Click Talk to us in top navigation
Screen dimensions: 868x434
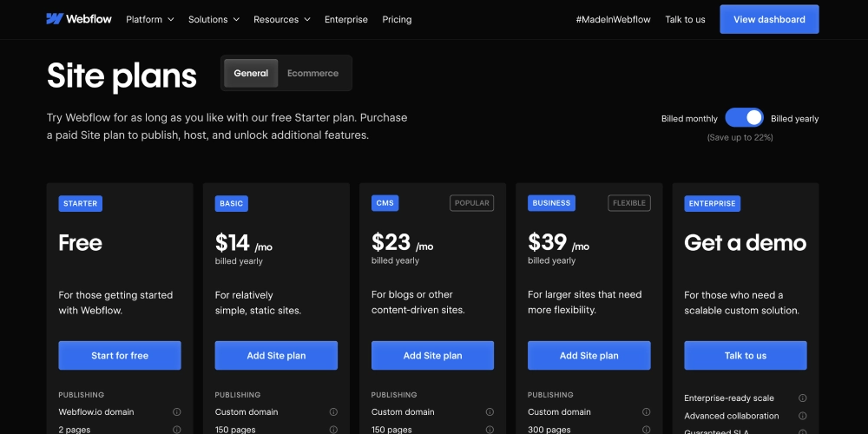tap(686, 19)
